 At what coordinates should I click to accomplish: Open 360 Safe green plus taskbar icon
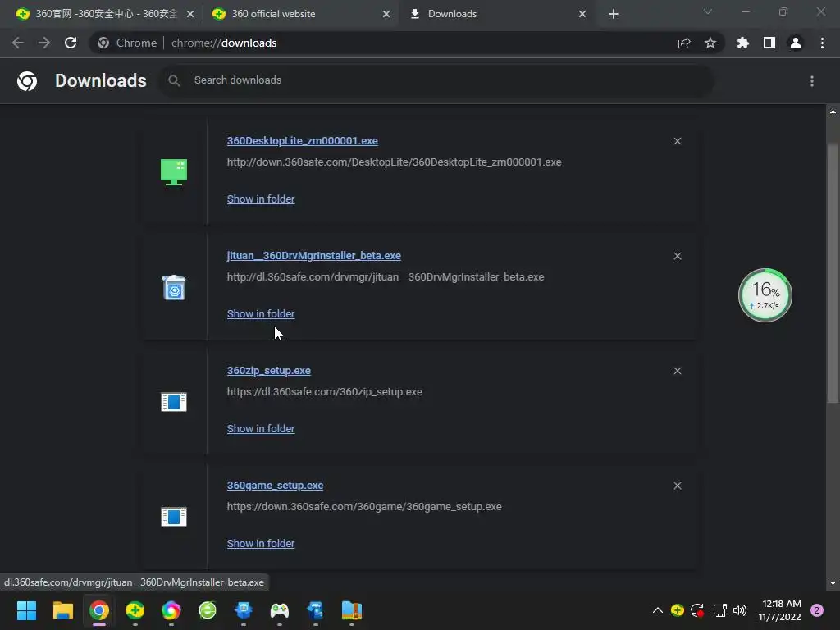click(x=135, y=610)
